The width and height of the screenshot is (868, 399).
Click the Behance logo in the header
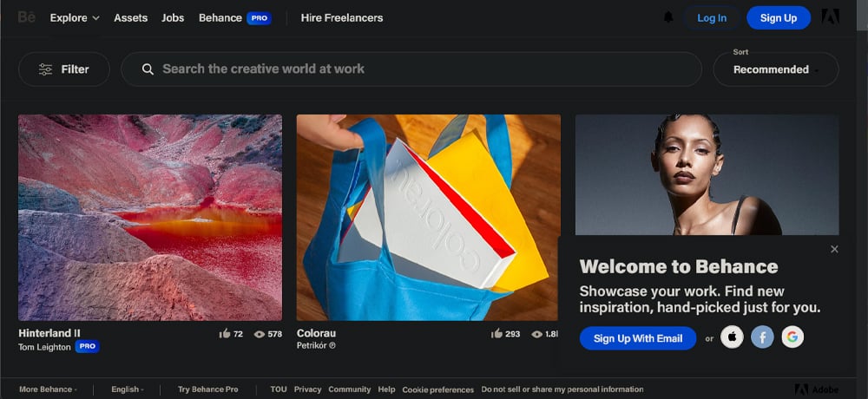[x=26, y=17]
